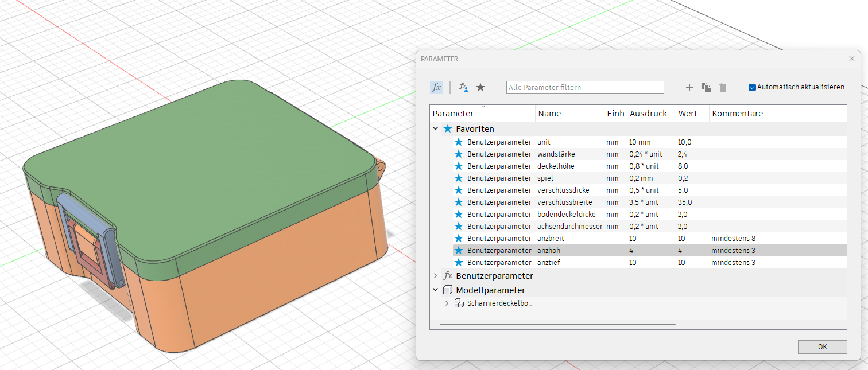This screenshot has height=370, width=868.
Task: Add a new parameter with the plus icon
Action: pos(689,87)
